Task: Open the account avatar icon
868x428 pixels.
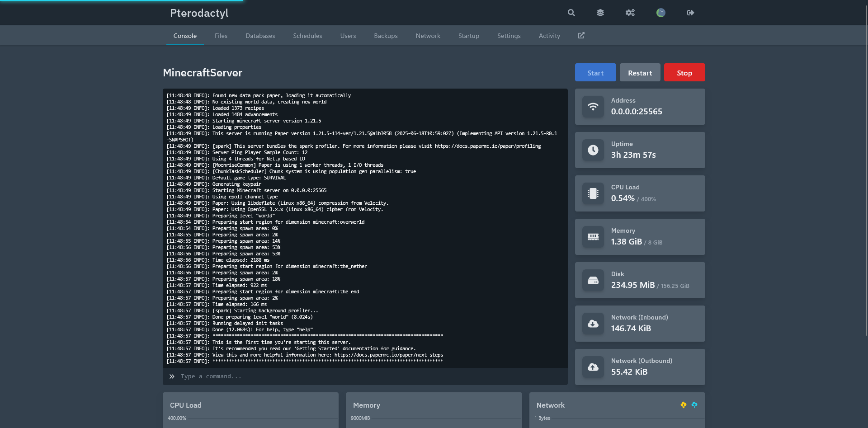Action: [661, 13]
